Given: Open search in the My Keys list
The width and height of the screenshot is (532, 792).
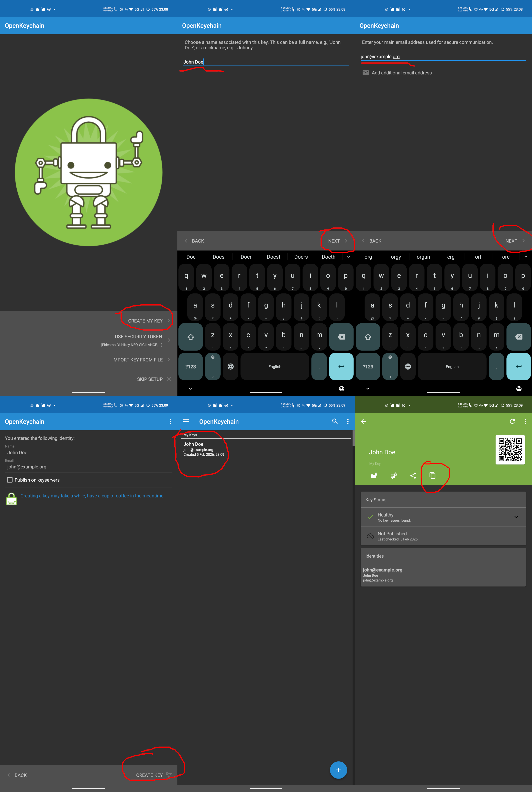Looking at the screenshot, I should (x=335, y=421).
